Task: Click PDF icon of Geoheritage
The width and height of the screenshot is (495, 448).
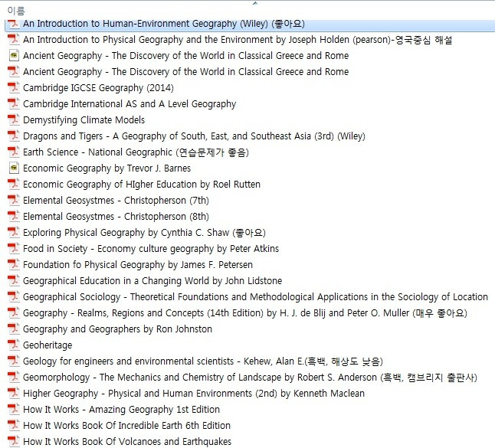Action: (14, 345)
